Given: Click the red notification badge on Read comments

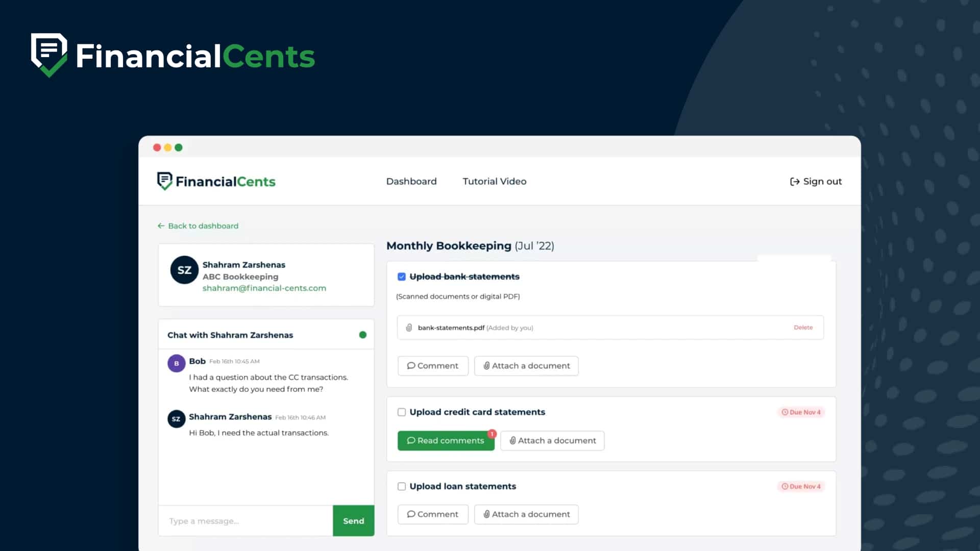Looking at the screenshot, I should 492,434.
